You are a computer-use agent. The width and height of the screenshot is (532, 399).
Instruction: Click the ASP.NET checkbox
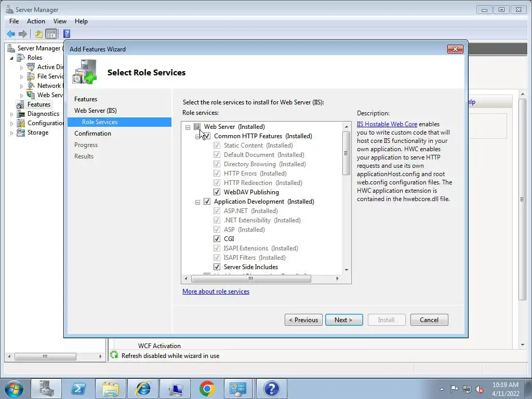tap(217, 211)
